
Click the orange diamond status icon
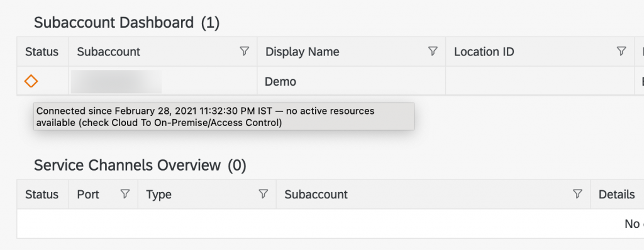[x=31, y=81]
